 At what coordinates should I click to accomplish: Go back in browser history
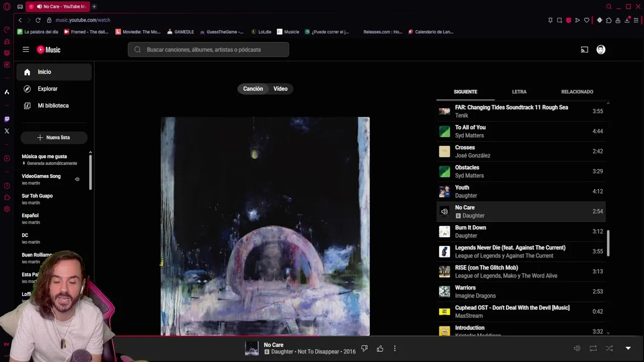[20, 20]
